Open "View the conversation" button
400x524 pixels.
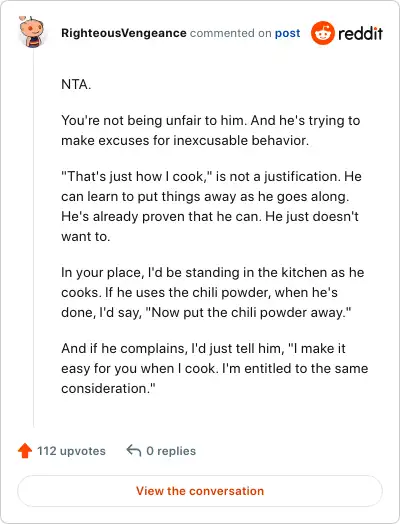[200, 491]
